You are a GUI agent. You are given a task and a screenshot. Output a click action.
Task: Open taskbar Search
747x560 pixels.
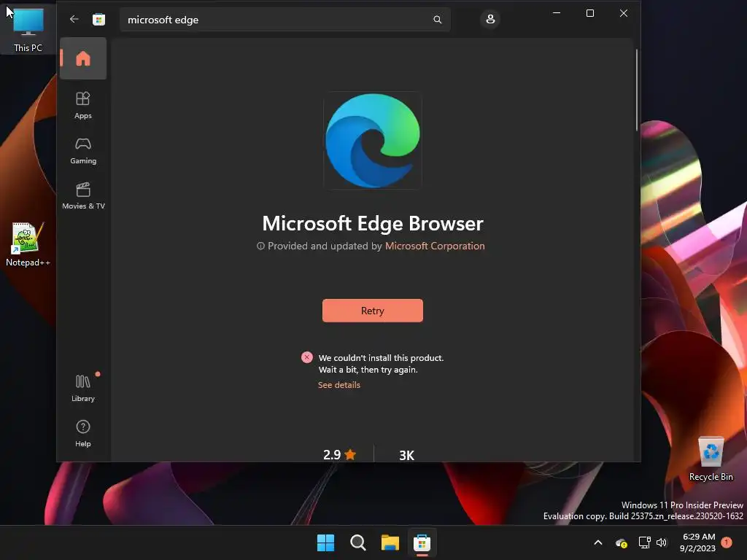(x=357, y=542)
